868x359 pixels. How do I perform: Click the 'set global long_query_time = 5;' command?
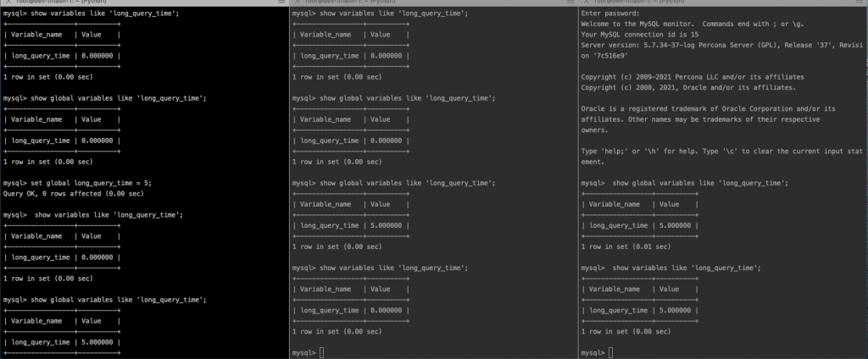[91, 183]
